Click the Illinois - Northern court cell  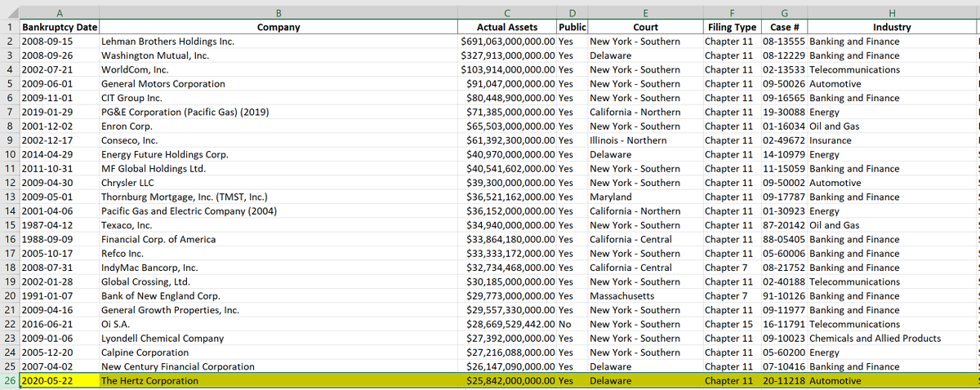[645, 140]
